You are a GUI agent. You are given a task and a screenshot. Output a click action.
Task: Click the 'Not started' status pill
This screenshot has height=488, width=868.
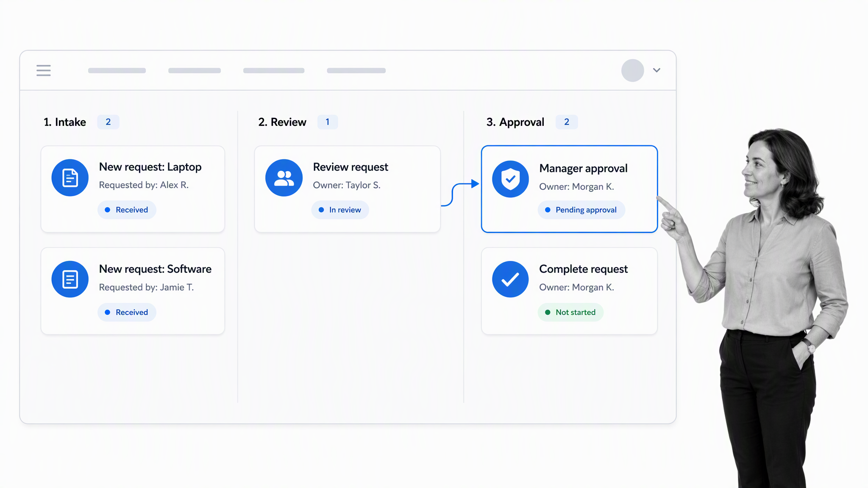click(570, 312)
